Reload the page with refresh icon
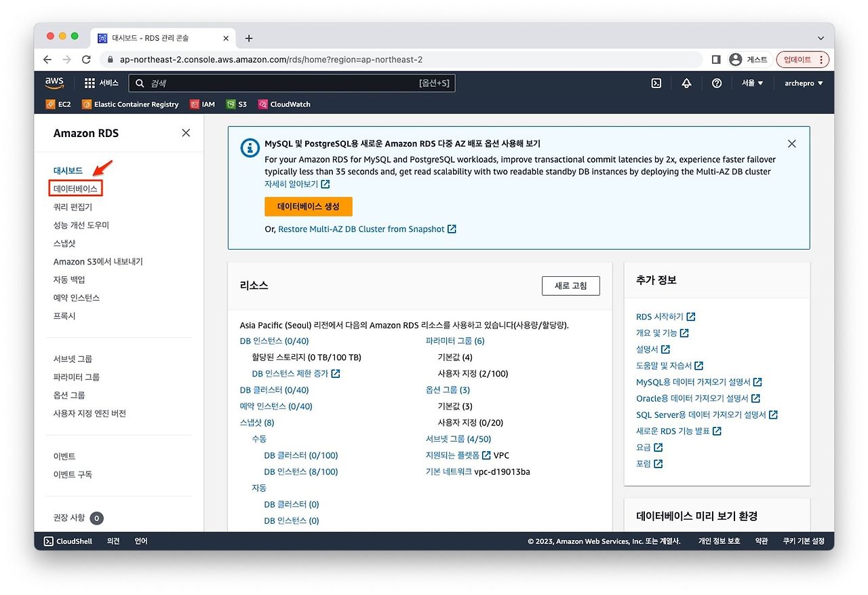This screenshot has width=868, height=595. click(x=86, y=60)
